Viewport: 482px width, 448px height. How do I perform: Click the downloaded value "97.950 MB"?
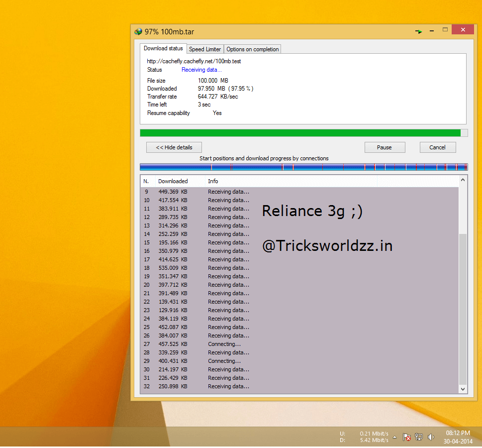(x=211, y=89)
